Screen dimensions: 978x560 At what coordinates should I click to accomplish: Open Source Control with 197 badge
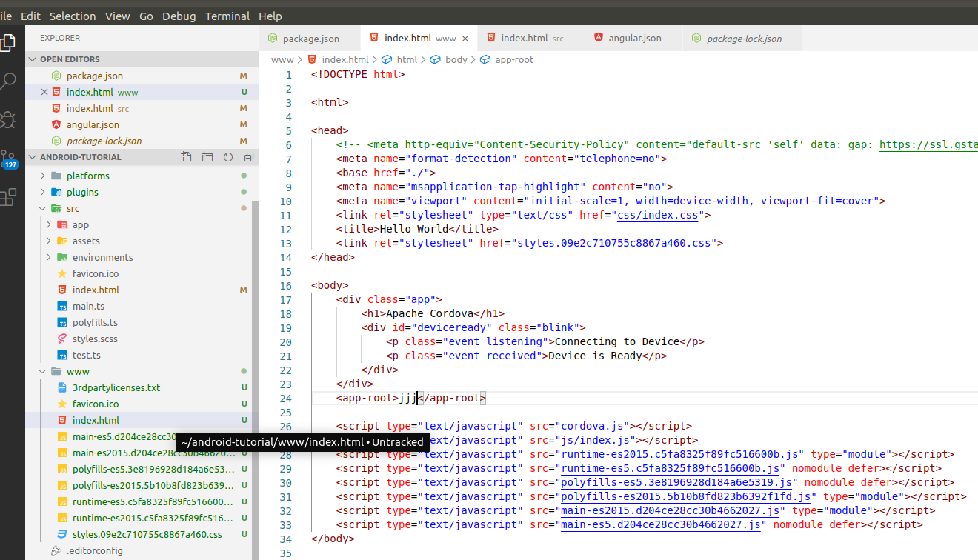pos(9,159)
